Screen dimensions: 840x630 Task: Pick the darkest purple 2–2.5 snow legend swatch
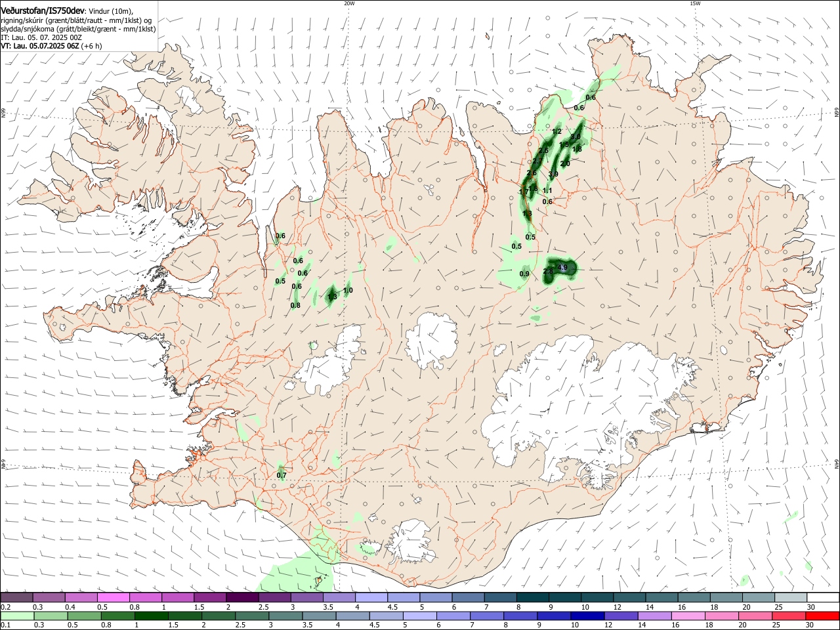tap(243, 598)
